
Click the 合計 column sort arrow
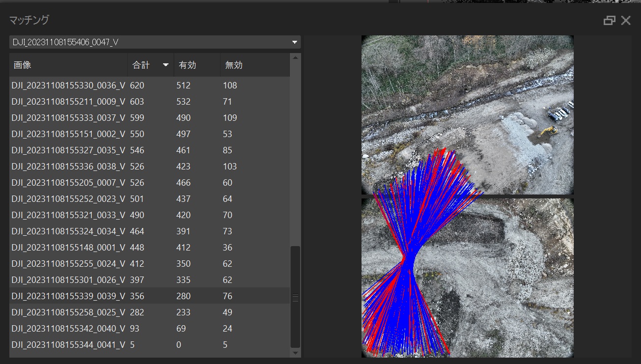pyautogui.click(x=166, y=65)
